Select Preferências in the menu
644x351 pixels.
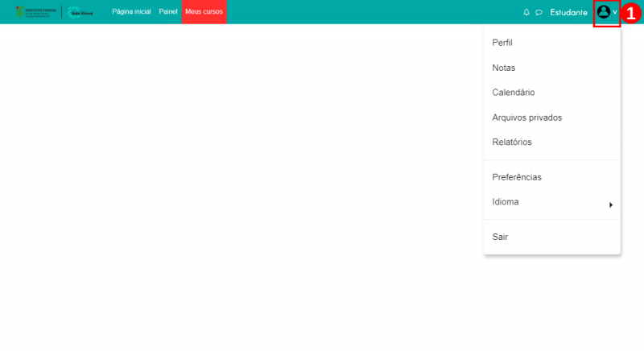552,177
